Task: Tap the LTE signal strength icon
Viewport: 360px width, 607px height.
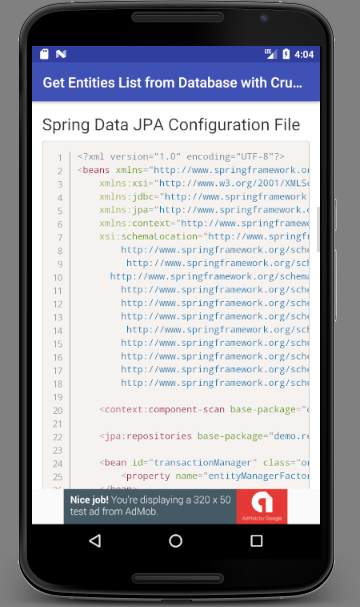Action: (x=271, y=54)
